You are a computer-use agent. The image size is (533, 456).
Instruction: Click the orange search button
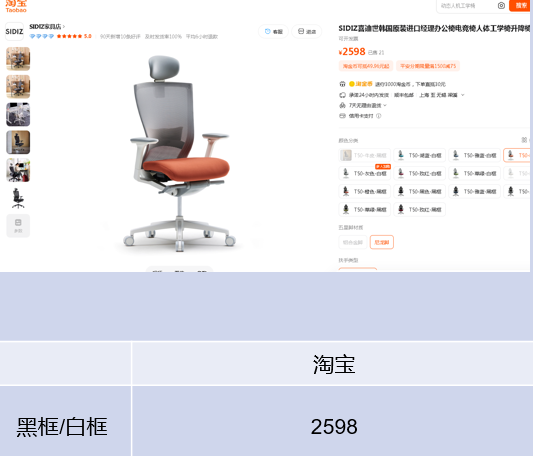pos(521,5)
